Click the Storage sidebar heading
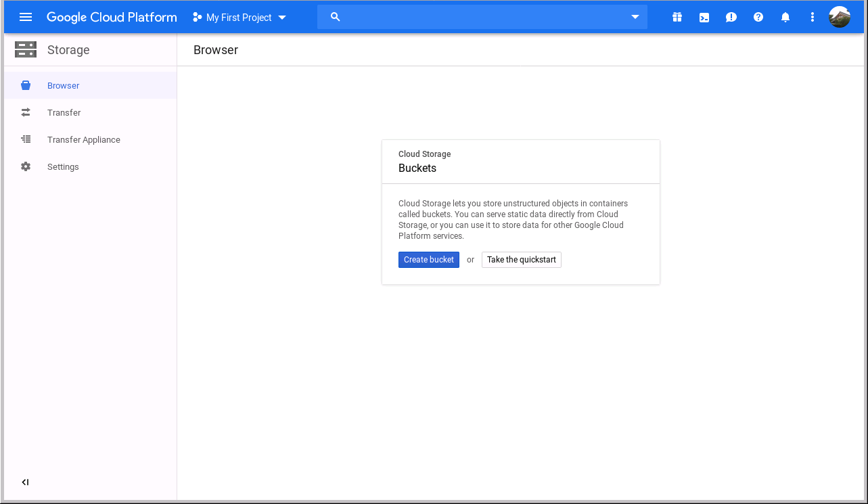 click(x=68, y=50)
